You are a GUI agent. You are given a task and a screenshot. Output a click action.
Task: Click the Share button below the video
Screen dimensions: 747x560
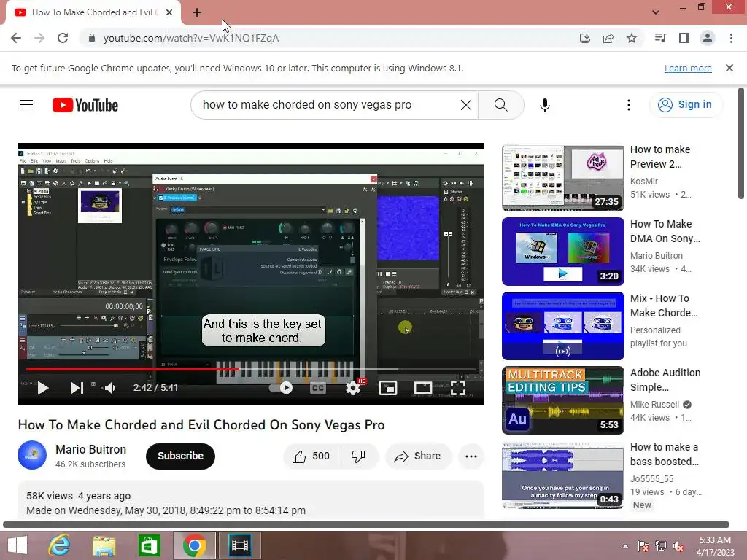coord(417,456)
